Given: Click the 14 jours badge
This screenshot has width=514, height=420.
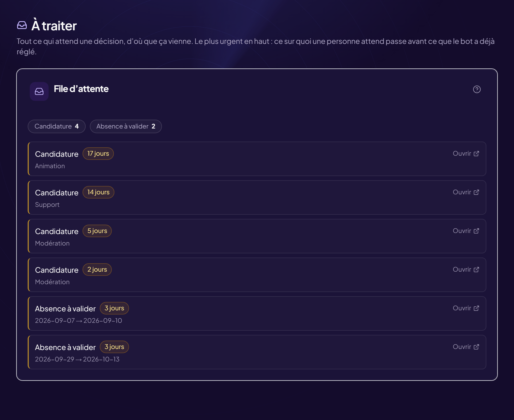Looking at the screenshot, I should (x=98, y=192).
